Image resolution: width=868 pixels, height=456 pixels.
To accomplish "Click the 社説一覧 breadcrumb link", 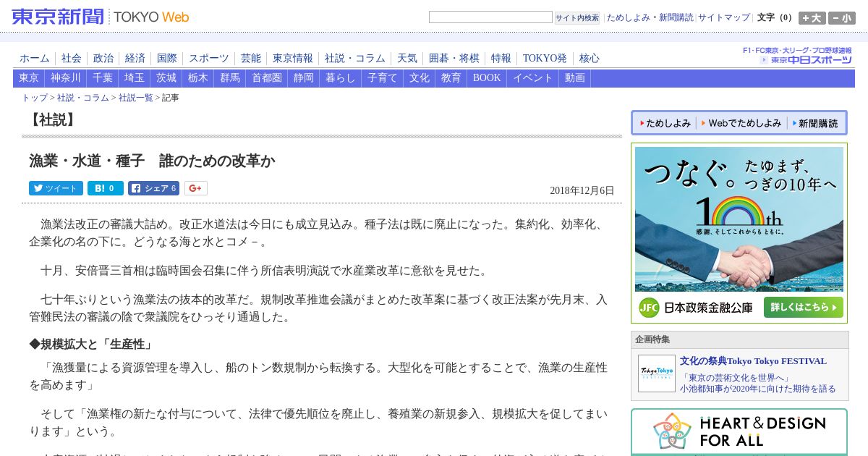I will pyautogui.click(x=136, y=98).
